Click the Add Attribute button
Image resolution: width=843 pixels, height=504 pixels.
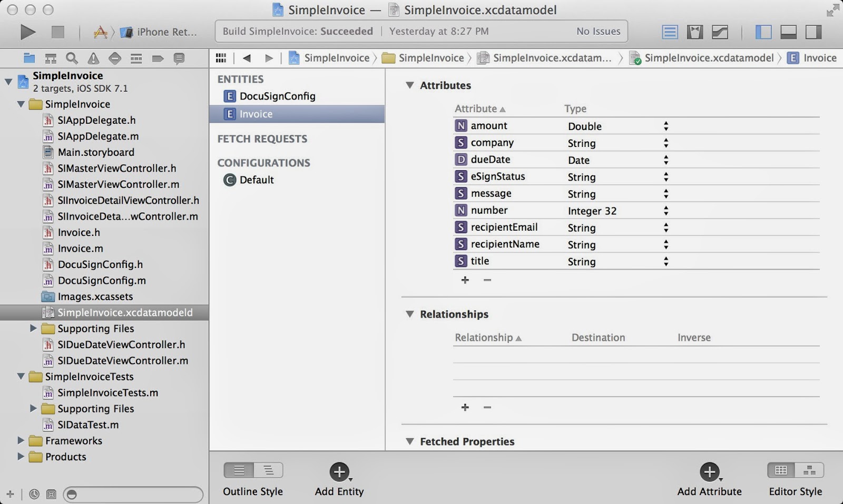click(710, 472)
